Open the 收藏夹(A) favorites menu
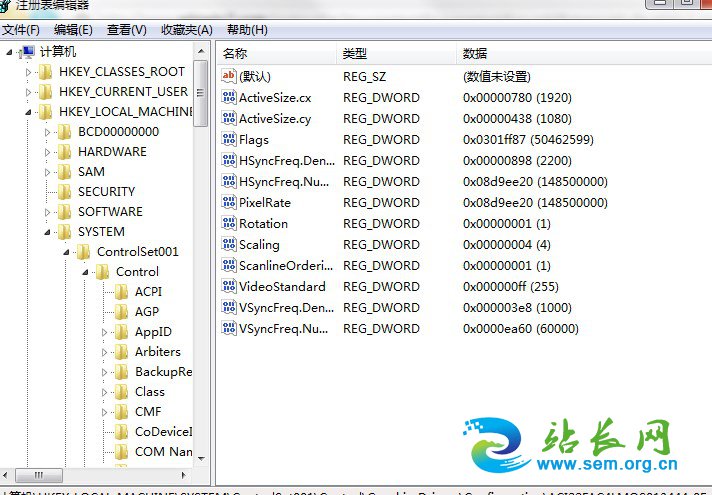The width and height of the screenshot is (712, 495). 187,30
